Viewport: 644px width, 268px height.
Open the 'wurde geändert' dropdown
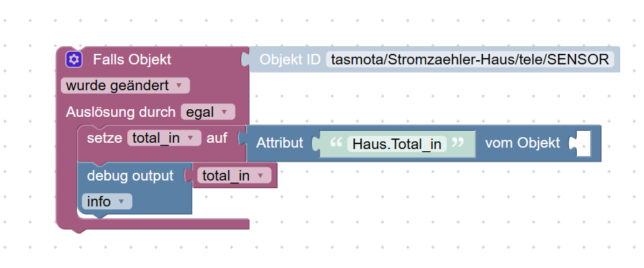(125, 85)
